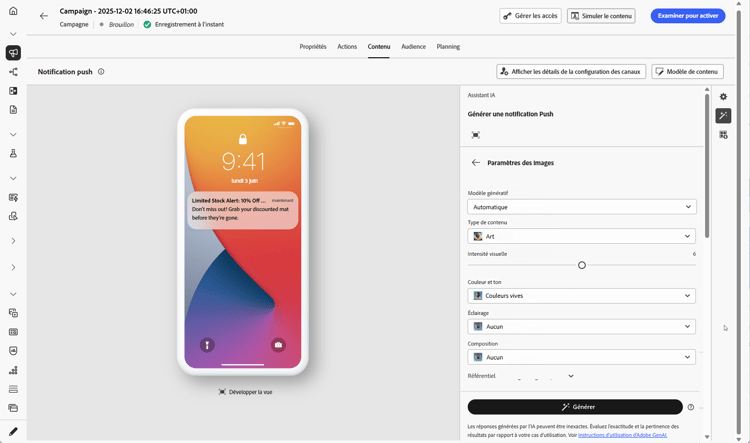Toggle the AI Assistant magic wand icon
The image size is (750, 443).
(x=723, y=116)
